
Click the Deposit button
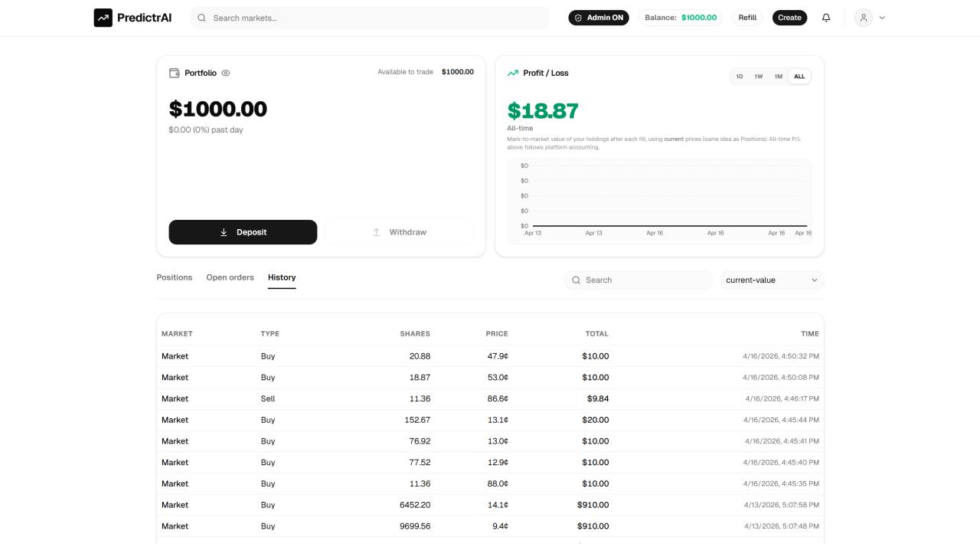tap(243, 232)
